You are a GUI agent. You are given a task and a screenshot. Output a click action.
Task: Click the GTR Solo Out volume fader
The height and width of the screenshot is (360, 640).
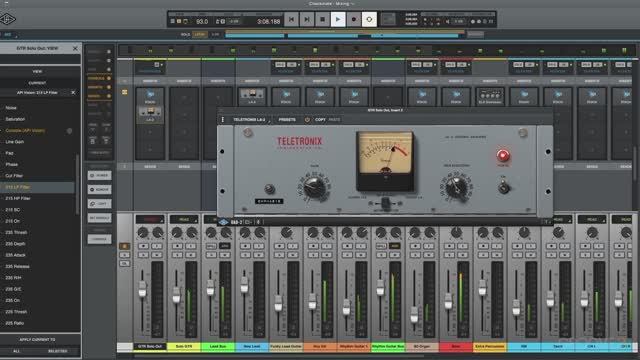[142, 289]
